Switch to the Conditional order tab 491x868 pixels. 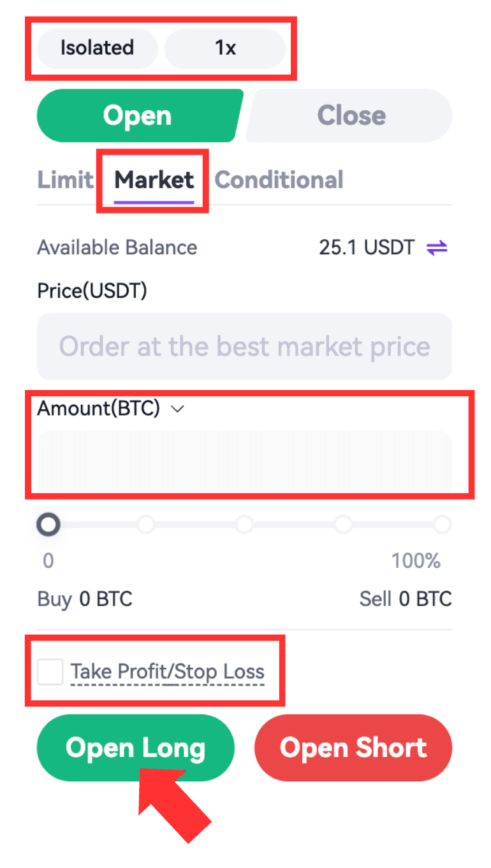tap(279, 180)
